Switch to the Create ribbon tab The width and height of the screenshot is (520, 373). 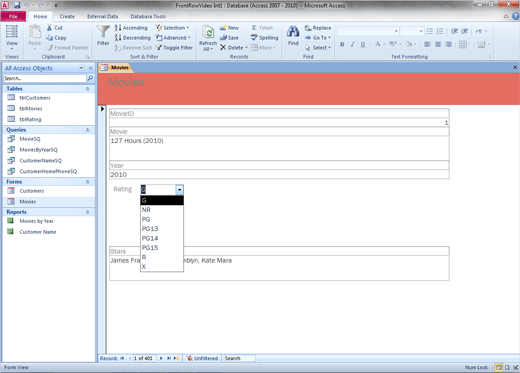(67, 16)
